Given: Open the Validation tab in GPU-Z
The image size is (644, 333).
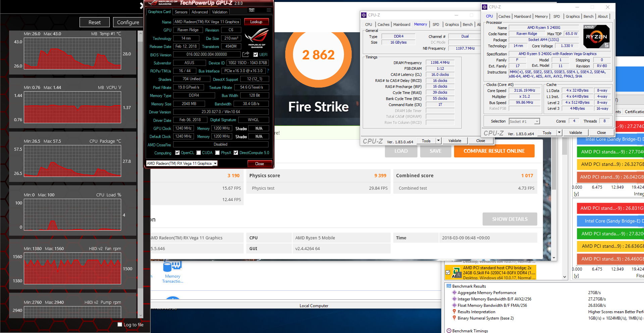Looking at the screenshot, I should 220,12.
